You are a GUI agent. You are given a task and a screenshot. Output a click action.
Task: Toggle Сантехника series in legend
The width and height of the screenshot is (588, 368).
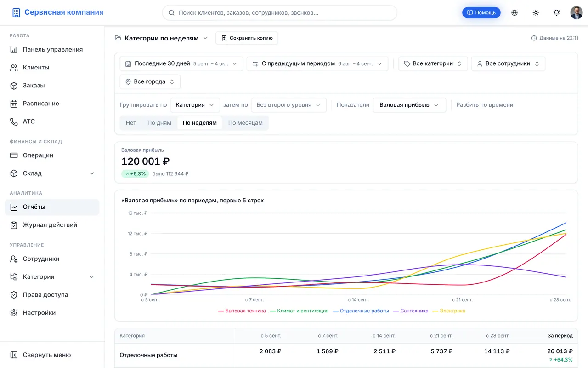[411, 311]
